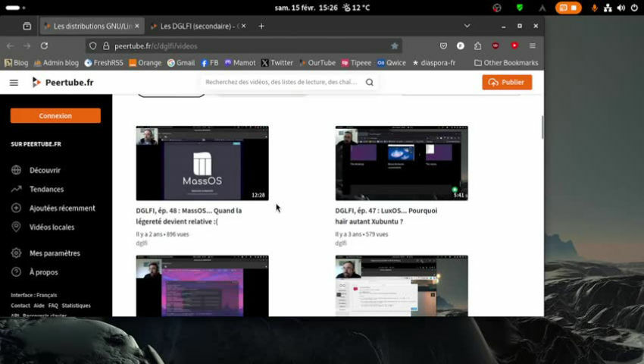
Task: Open the Aide footer link
Action: [x=39, y=306]
